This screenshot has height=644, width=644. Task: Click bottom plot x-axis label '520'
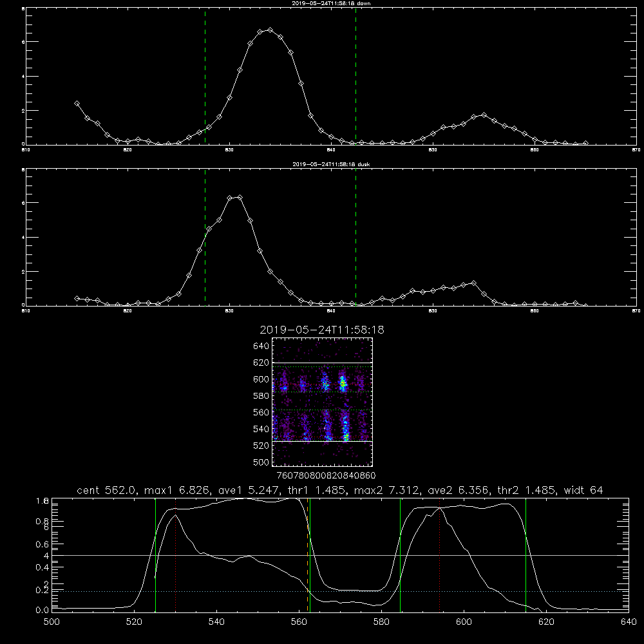point(134,621)
